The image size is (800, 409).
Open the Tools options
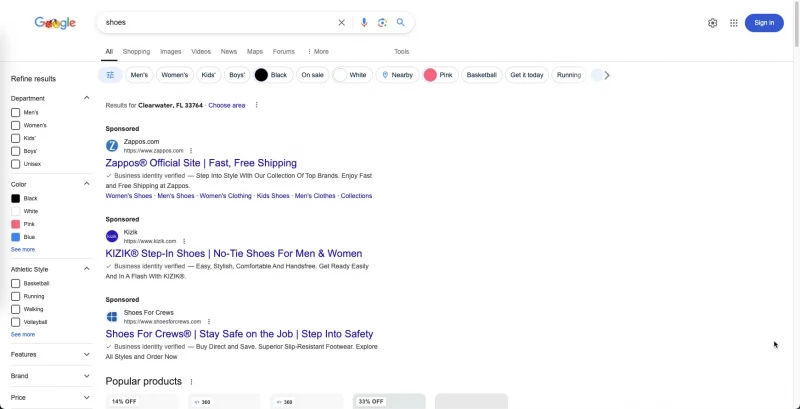[x=402, y=52]
